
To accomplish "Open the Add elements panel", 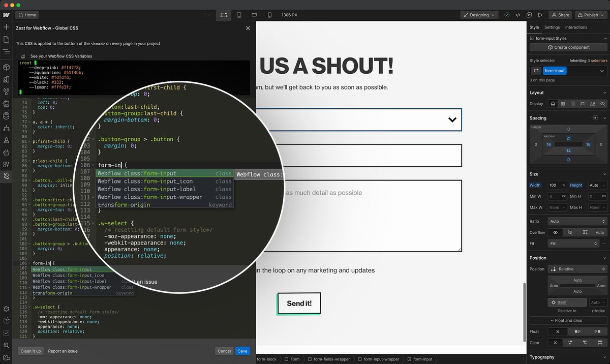I will click(6, 27).
